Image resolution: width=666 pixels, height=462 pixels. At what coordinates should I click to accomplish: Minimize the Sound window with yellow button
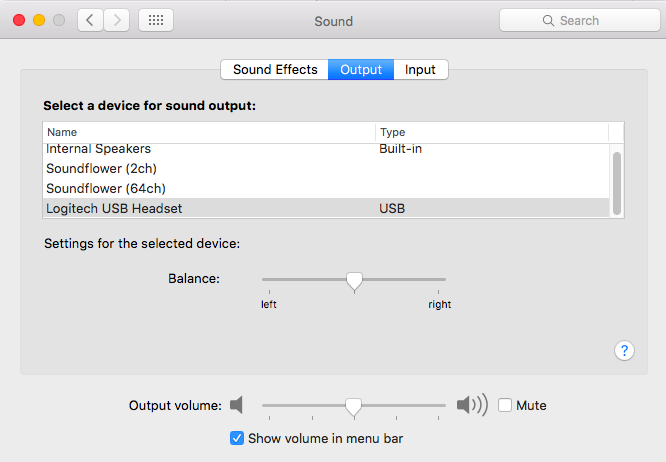point(39,20)
